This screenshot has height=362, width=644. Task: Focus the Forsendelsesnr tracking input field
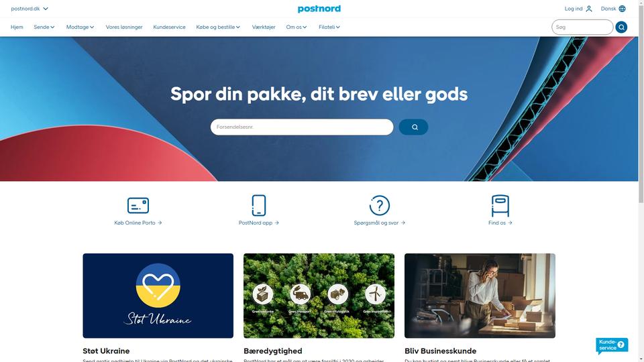(302, 127)
